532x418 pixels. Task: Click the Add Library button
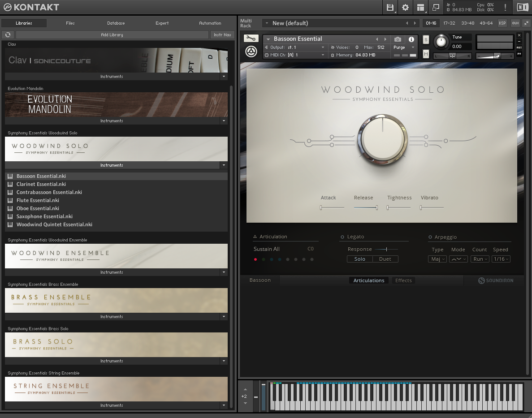(112, 34)
